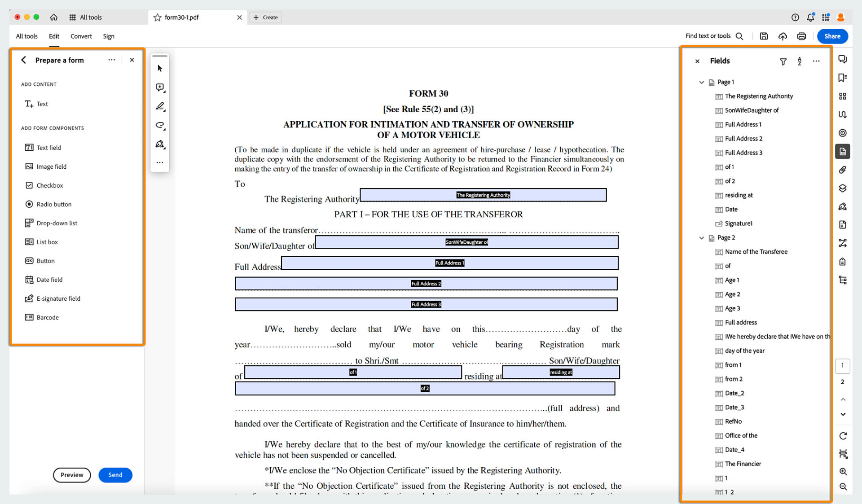Screen dimensions: 862x504
Task: Click the print icon
Action: coord(801,36)
